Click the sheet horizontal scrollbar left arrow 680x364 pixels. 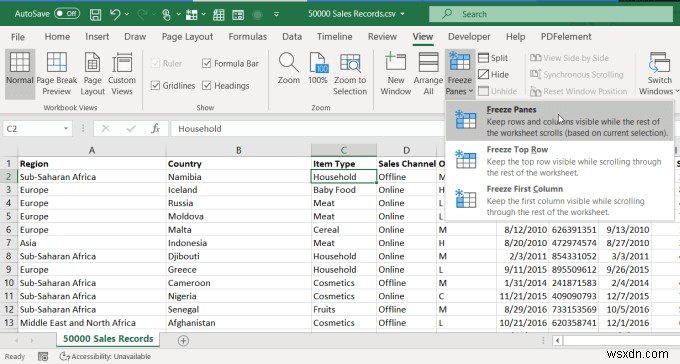coord(558,341)
